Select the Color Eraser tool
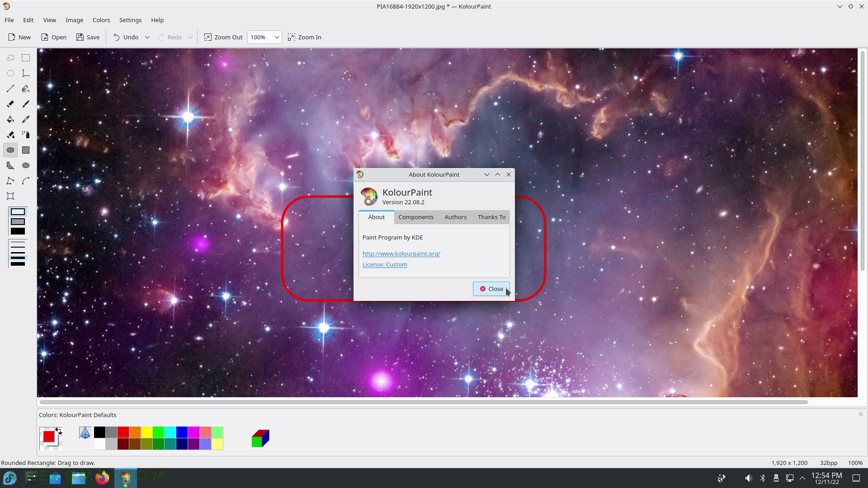868x488 pixels. click(x=10, y=135)
